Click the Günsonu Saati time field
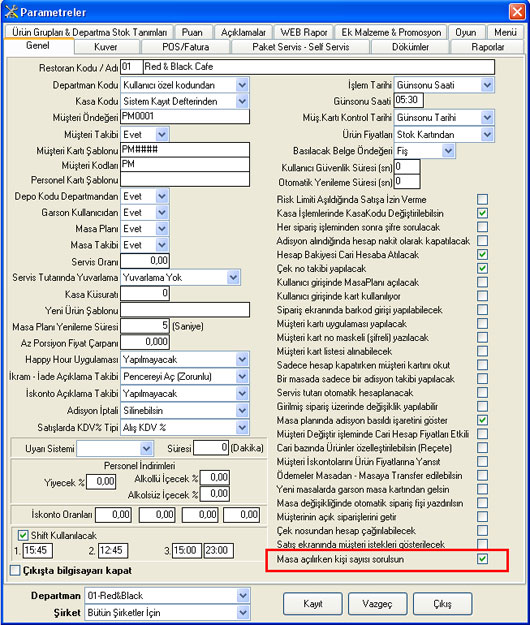Image resolution: width=530 pixels, height=625 pixels. [x=408, y=100]
